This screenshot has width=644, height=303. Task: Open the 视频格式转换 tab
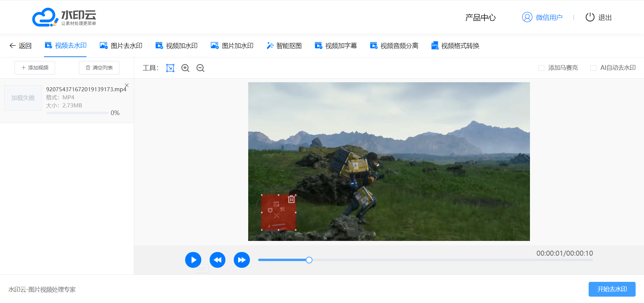pyautogui.click(x=455, y=46)
